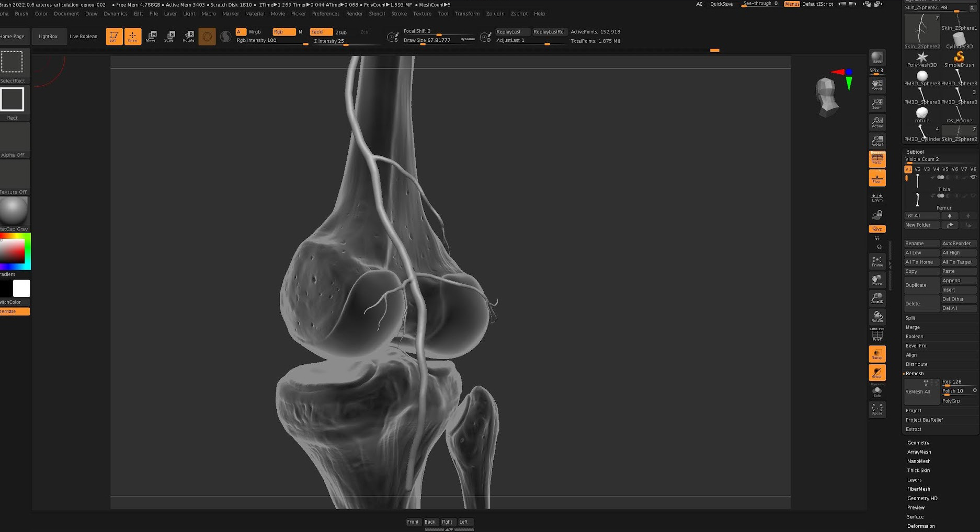Viewport: 980px width, 532px height.
Task: Enable Solo mode icon
Action: 877,391
